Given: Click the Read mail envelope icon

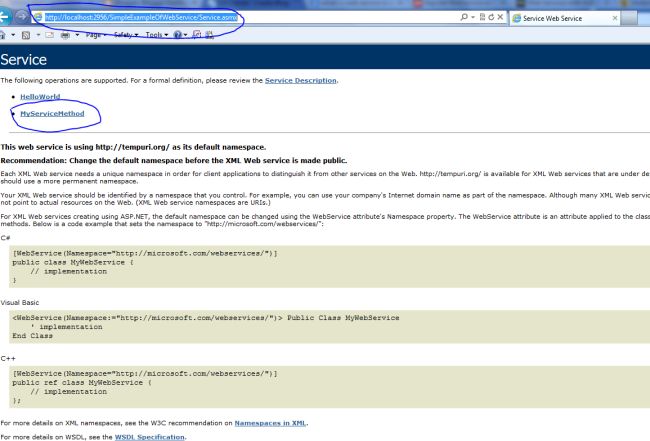Looking at the screenshot, I should click(50, 35).
